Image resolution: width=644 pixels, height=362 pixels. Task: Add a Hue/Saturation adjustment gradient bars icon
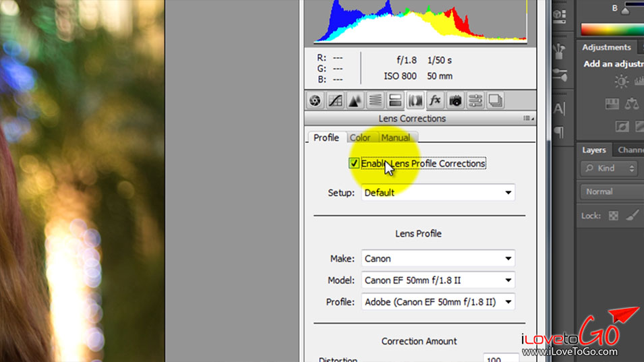pyautogui.click(x=612, y=104)
